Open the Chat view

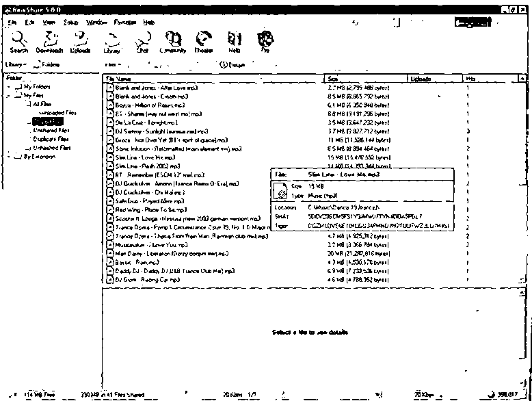(x=143, y=42)
